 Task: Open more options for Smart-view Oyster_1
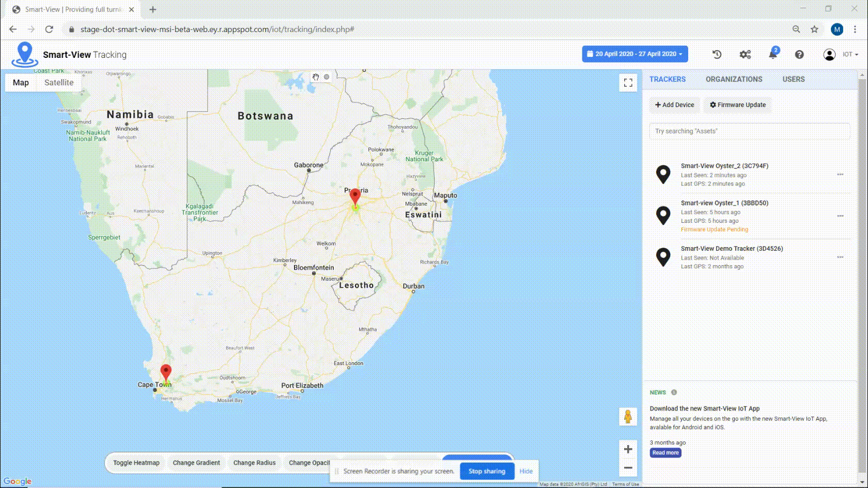840,216
